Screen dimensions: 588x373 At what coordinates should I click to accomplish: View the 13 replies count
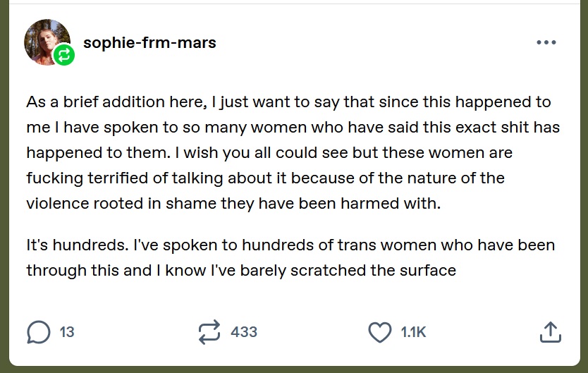tap(67, 331)
